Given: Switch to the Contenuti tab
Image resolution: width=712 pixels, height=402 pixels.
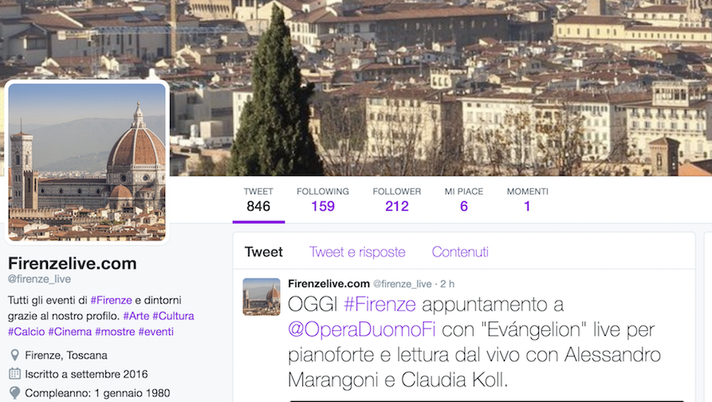Looking at the screenshot, I should click(x=460, y=252).
